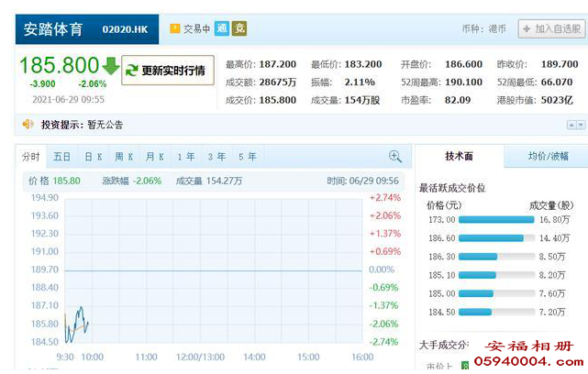
Task: Click the 12:00/13:00 time axis label
Action: click(x=200, y=357)
